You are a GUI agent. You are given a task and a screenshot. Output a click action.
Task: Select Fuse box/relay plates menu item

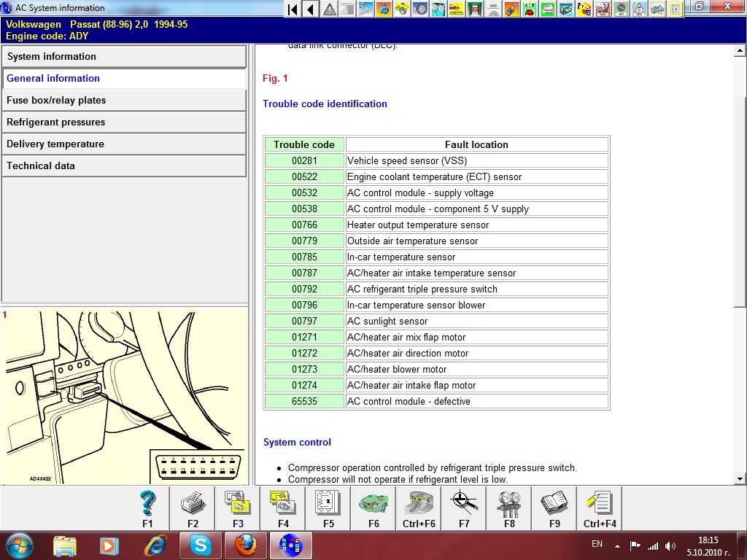[x=124, y=101]
